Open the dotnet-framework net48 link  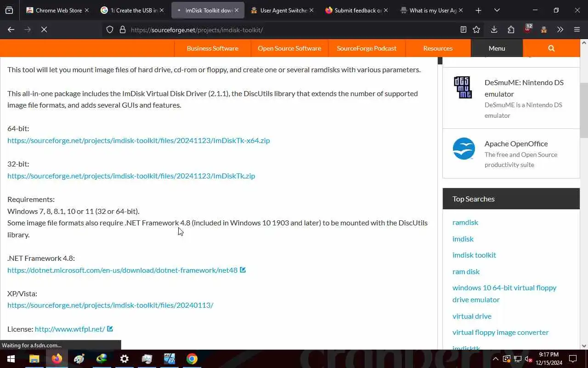(123, 270)
